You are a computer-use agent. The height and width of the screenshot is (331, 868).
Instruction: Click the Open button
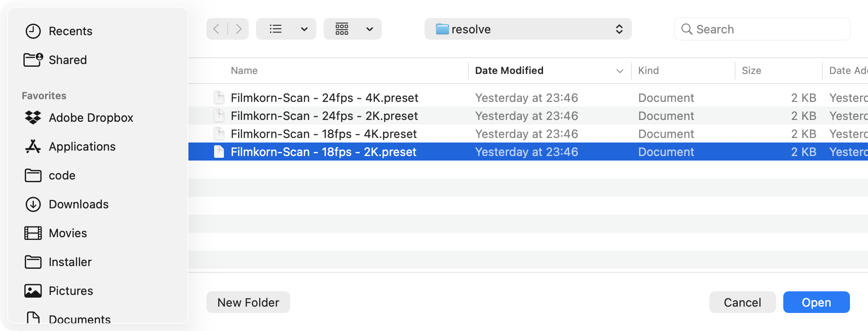[x=816, y=302]
